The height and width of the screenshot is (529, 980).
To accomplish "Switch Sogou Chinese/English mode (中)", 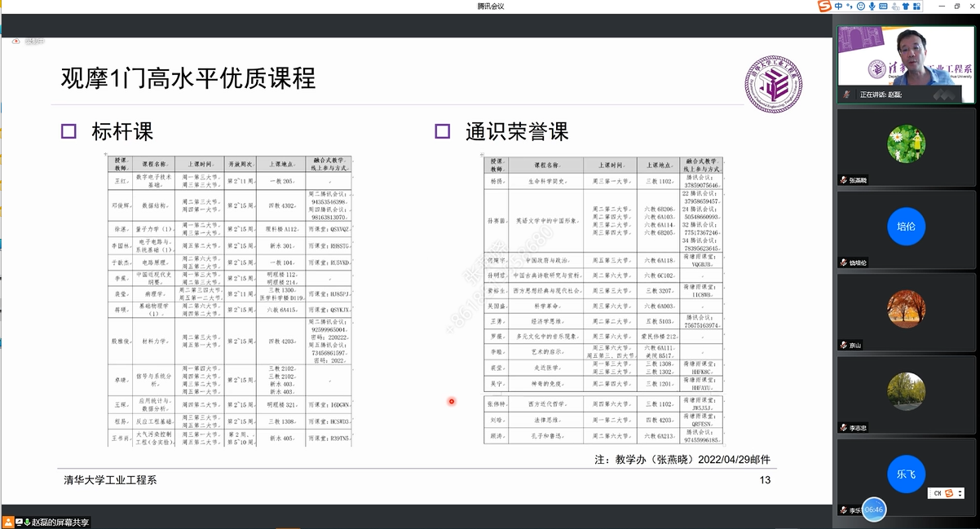I will click(x=838, y=7).
